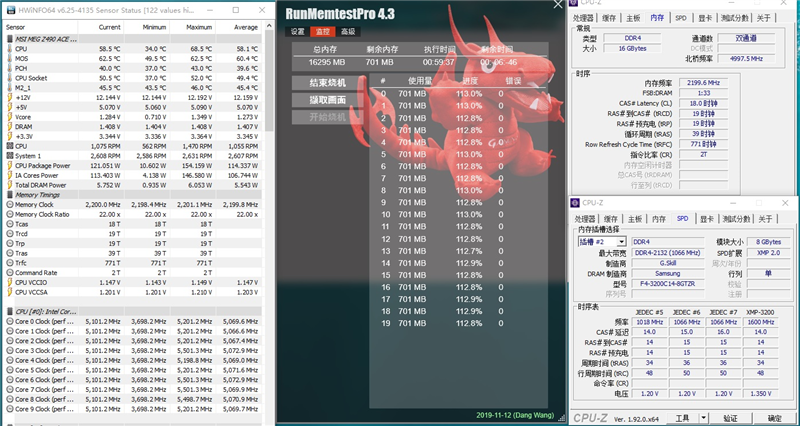Click clock icon beside Core 0 Clock
The image size is (800, 426).
[x=10, y=321]
